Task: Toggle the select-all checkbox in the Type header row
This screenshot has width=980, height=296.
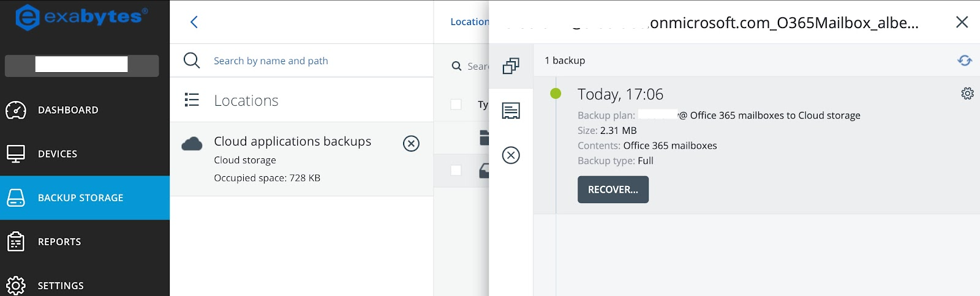Action: pos(456,105)
